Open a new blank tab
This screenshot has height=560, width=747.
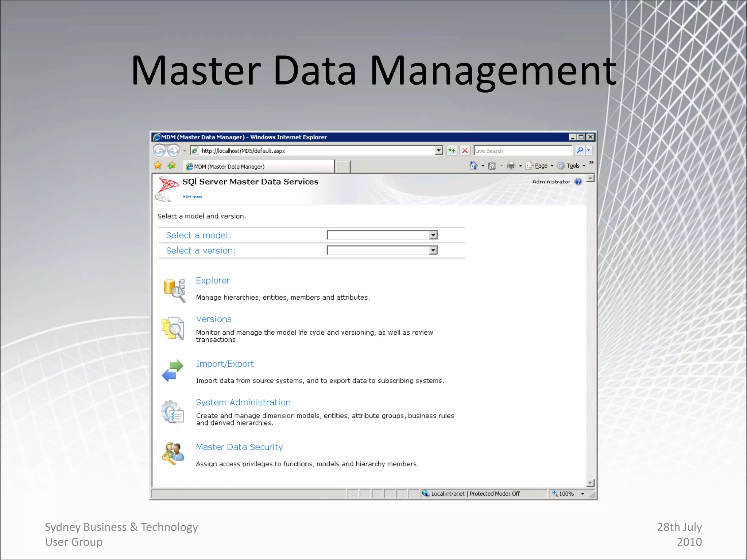(x=343, y=167)
